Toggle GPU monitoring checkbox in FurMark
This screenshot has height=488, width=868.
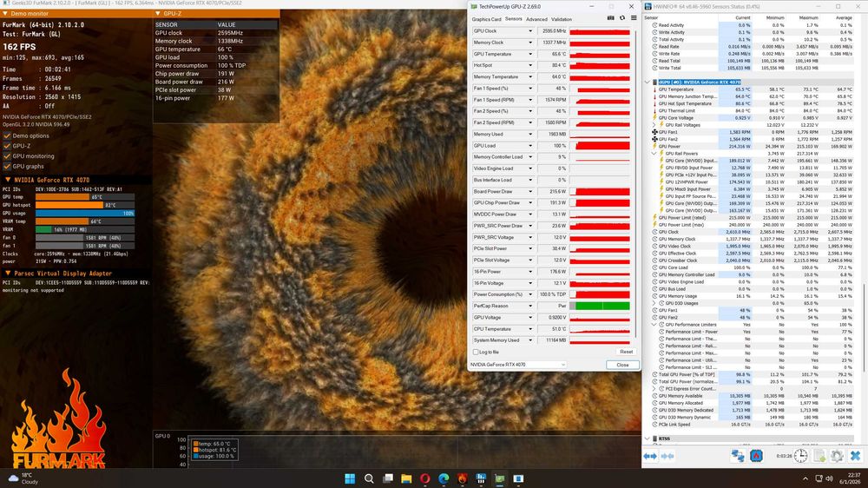(7, 156)
